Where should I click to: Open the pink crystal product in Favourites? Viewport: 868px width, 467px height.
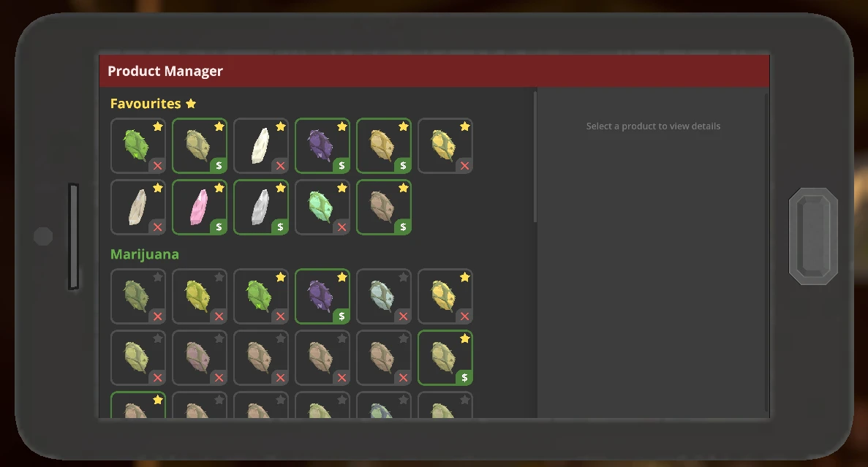pyautogui.click(x=200, y=207)
